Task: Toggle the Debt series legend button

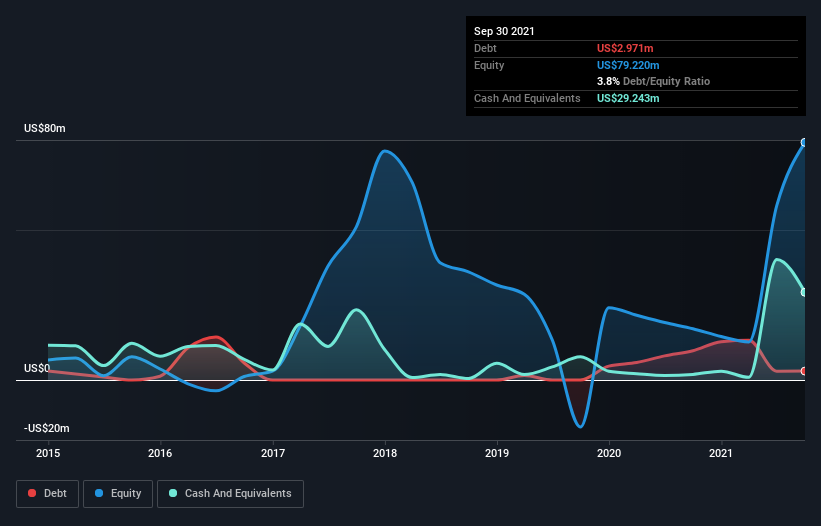Action: [x=48, y=494]
